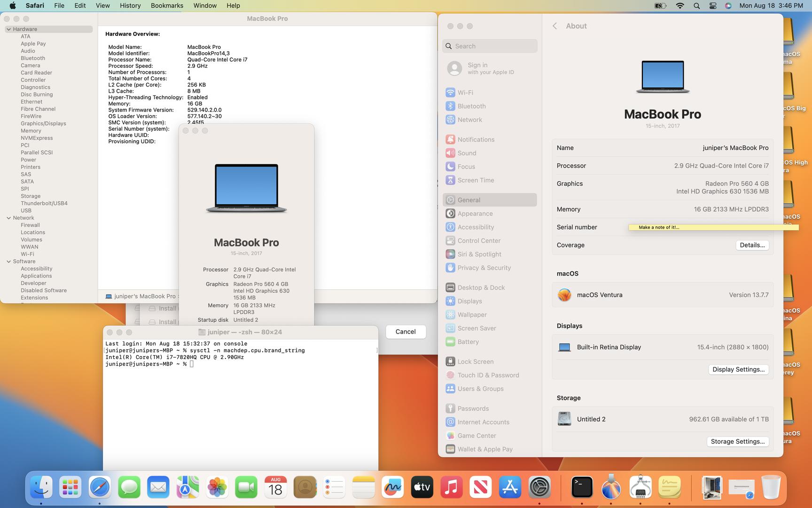Select Storage in System Information sidebar

pyautogui.click(x=31, y=196)
